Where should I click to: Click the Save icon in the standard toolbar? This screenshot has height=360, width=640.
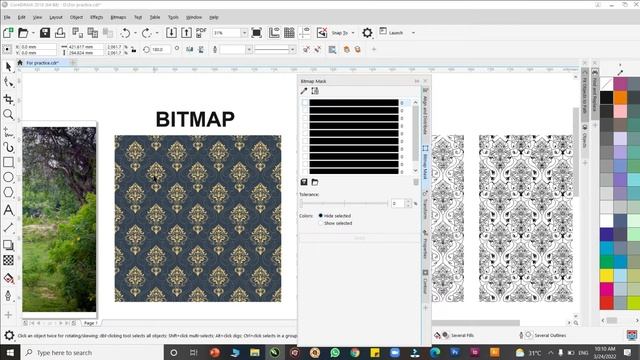pyautogui.click(x=45, y=33)
